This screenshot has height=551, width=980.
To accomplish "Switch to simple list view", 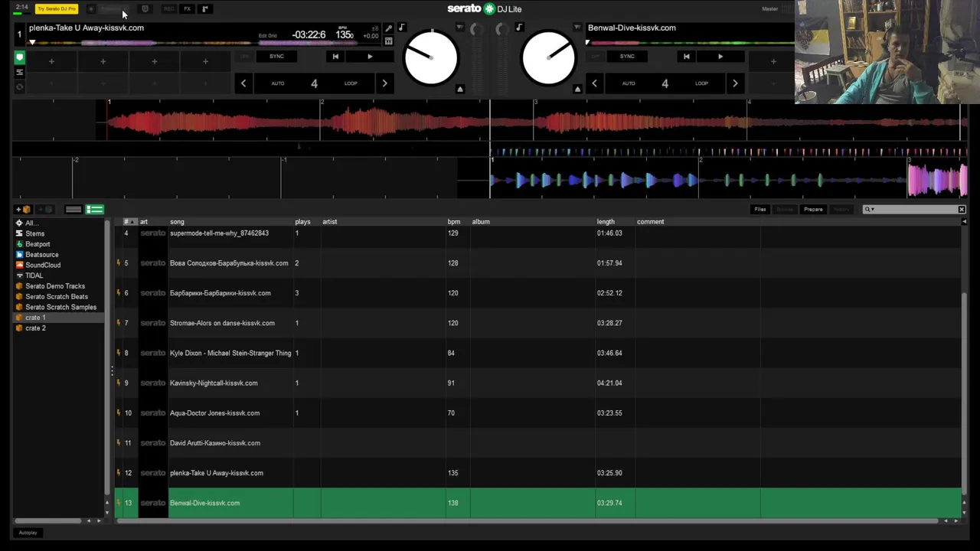I will [x=73, y=209].
